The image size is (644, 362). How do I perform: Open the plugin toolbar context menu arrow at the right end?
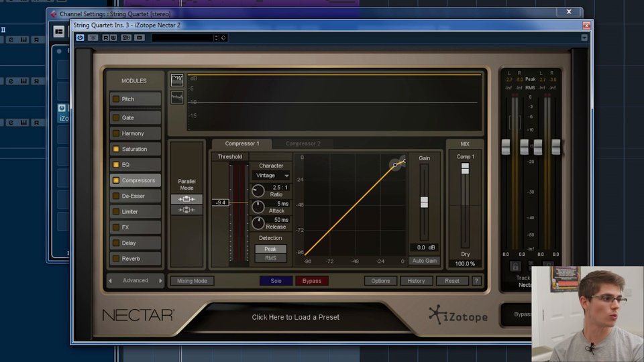point(584,38)
